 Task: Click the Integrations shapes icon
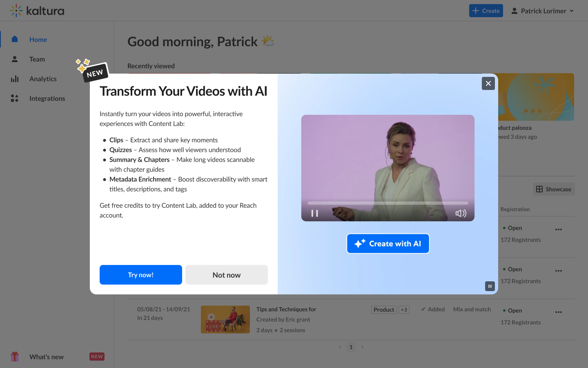click(x=15, y=98)
